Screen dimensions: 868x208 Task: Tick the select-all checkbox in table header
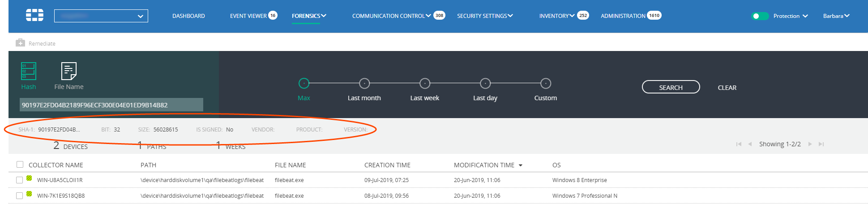click(x=20, y=165)
